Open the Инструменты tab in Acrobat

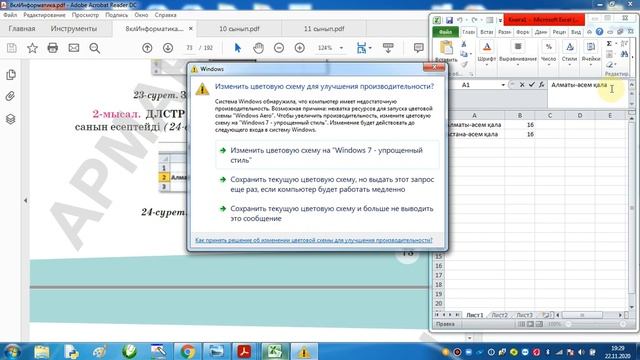coord(74,29)
